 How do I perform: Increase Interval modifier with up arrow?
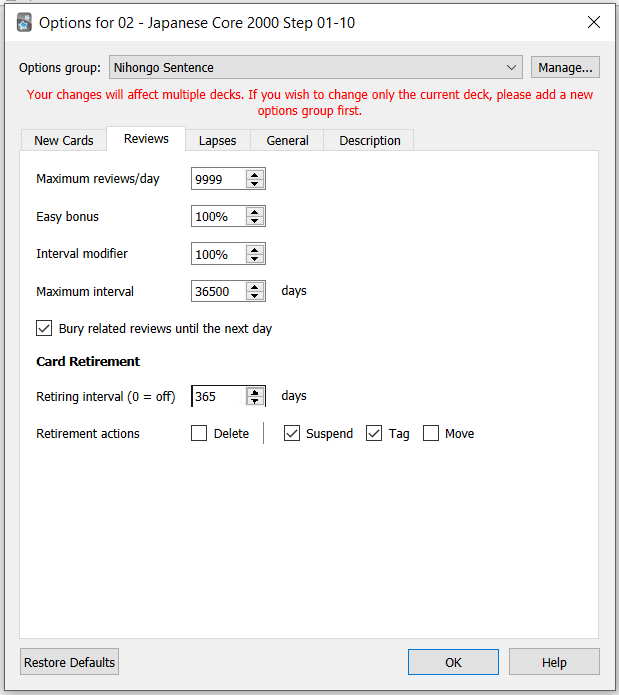(x=254, y=250)
